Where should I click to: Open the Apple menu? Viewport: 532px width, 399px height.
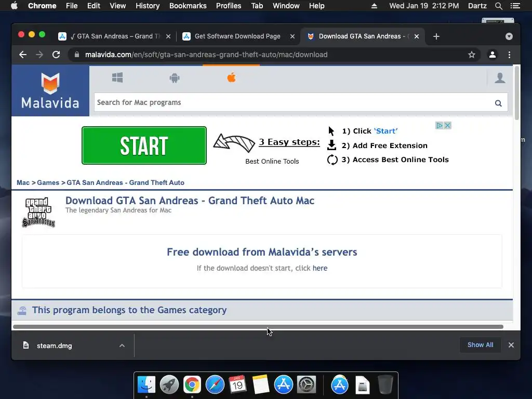pos(14,6)
